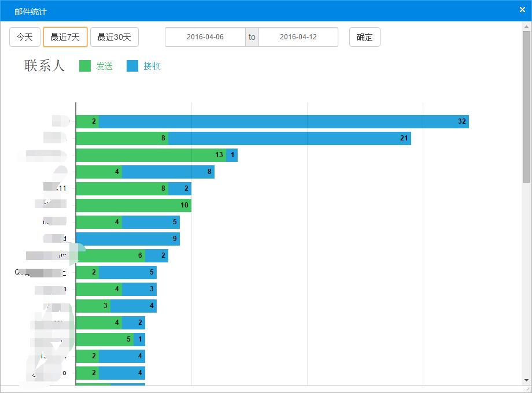This screenshot has width=532, height=393.
Task: Select the green bar segment labeled 13
Action: [151, 155]
